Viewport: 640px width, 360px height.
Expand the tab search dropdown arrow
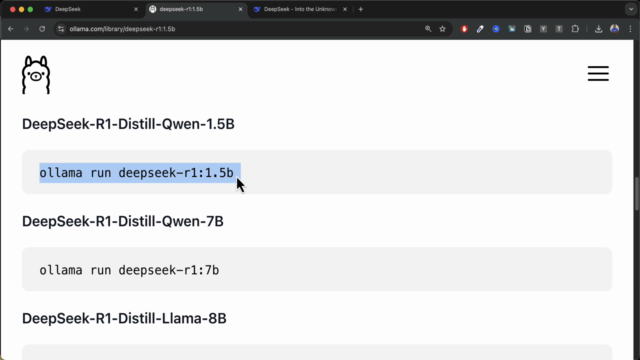click(x=631, y=9)
